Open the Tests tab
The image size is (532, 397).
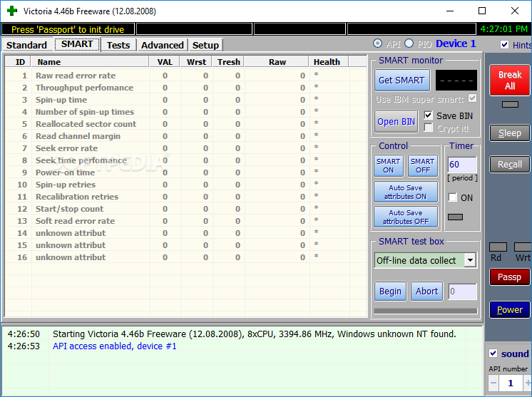pos(118,45)
